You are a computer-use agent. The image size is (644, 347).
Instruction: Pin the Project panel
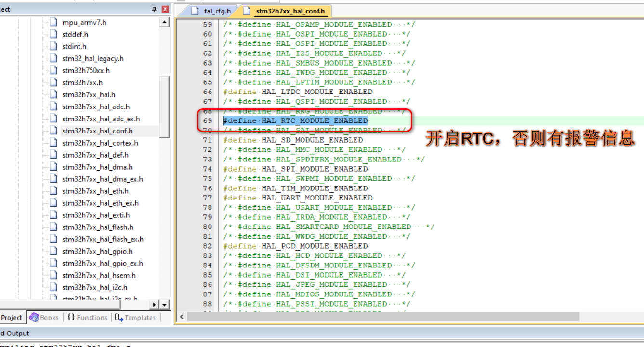(154, 9)
